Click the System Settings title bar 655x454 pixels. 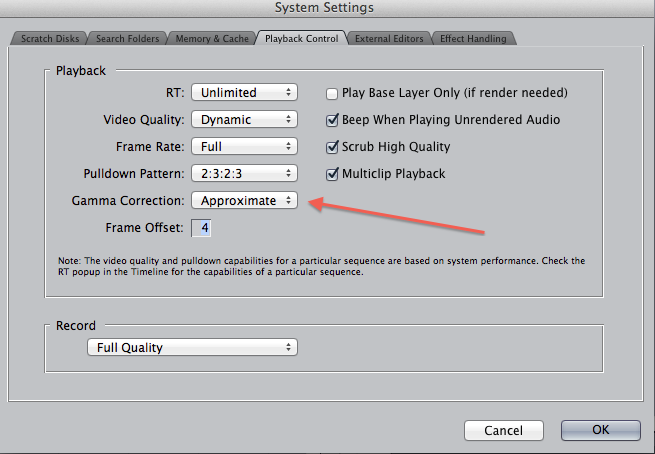[x=327, y=8]
